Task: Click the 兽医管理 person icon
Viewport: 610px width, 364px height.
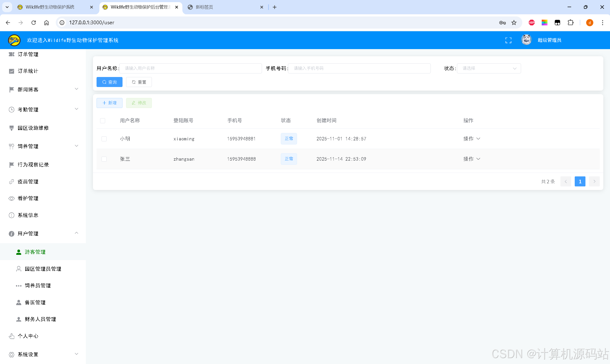Action: pyautogui.click(x=19, y=303)
